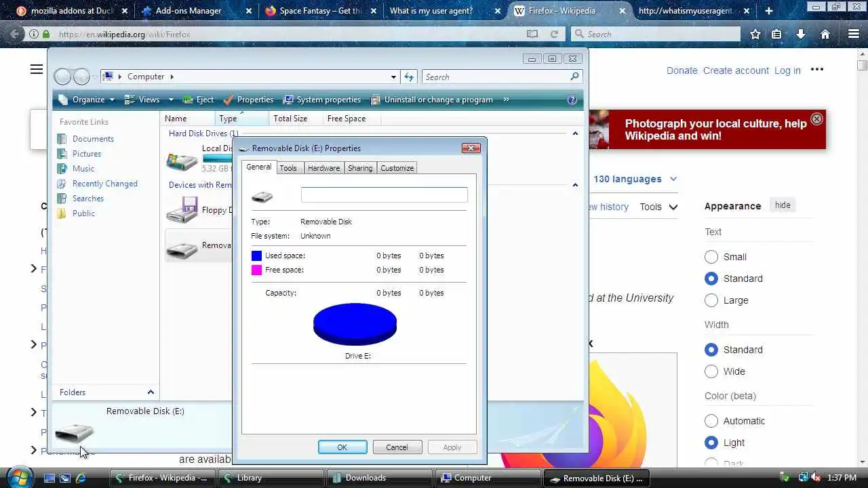Go to Firefox home page icon

click(x=825, y=34)
